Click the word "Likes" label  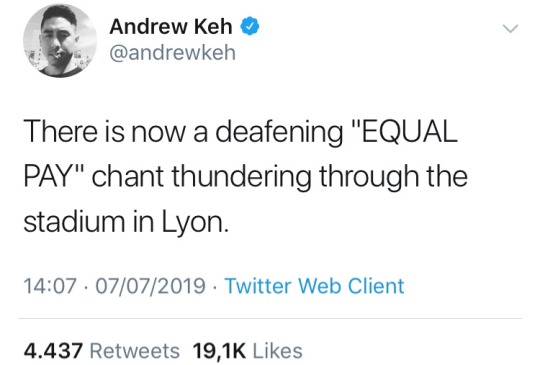click(x=278, y=351)
